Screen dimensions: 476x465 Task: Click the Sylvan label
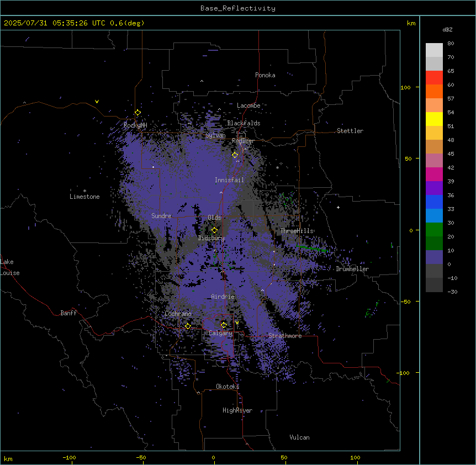pyautogui.click(x=215, y=135)
